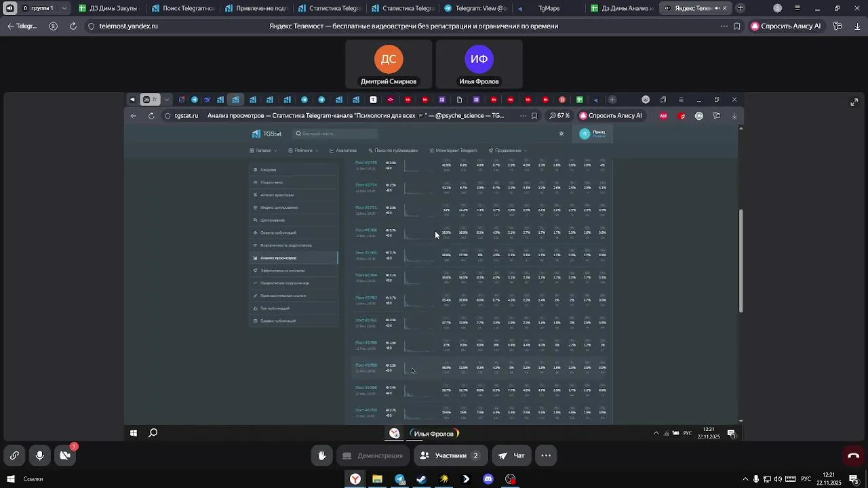Select Анализ аудитории in the sidebar
Screen dimensions: 868x488
[x=294, y=195]
